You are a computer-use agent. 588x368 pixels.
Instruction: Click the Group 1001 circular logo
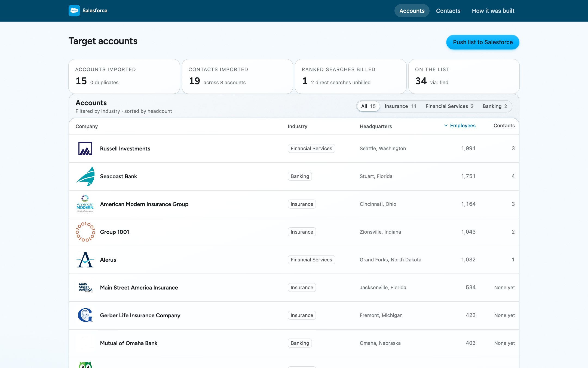coord(85,232)
